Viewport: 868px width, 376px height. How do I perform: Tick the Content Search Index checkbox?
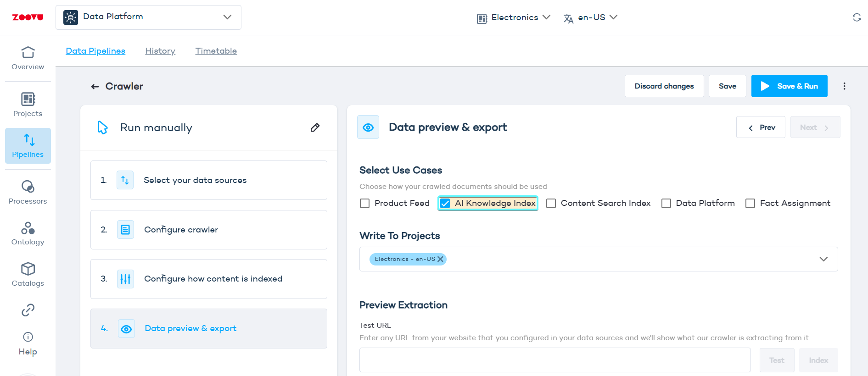click(x=551, y=204)
